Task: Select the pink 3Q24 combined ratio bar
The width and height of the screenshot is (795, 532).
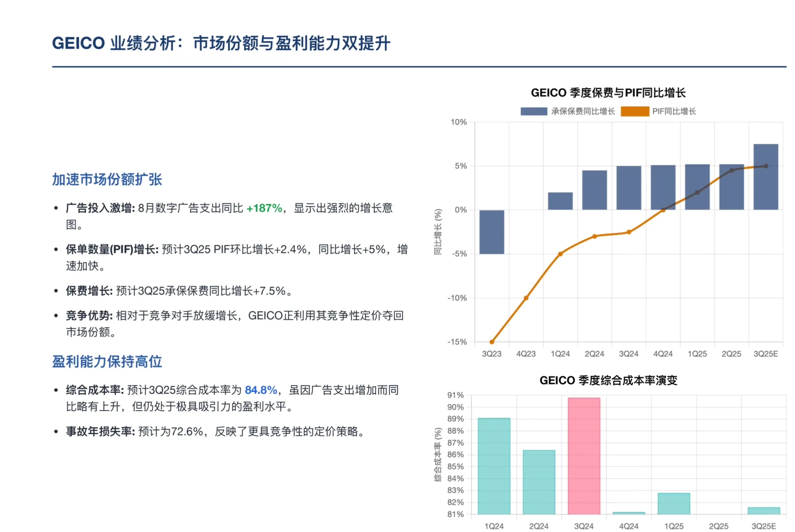Action: click(584, 456)
